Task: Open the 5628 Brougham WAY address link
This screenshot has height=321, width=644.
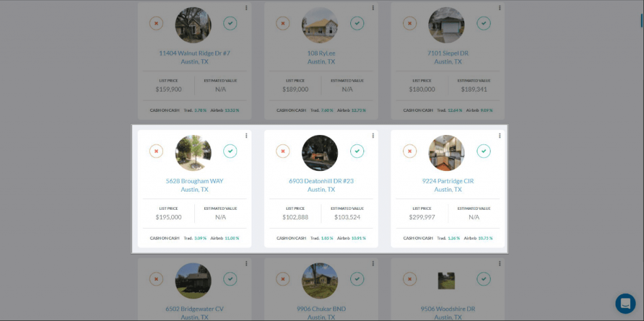Action: click(194, 181)
